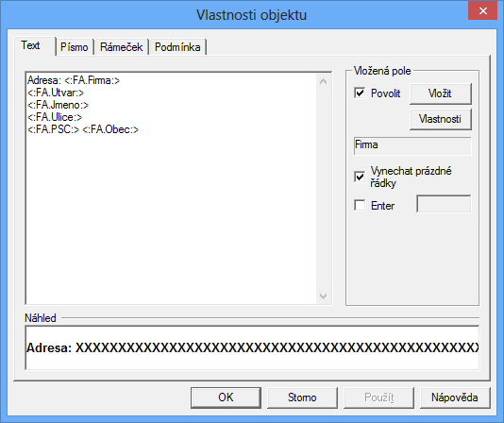Activate the Text tab
Screen dimensions: 504x423
[31, 45]
